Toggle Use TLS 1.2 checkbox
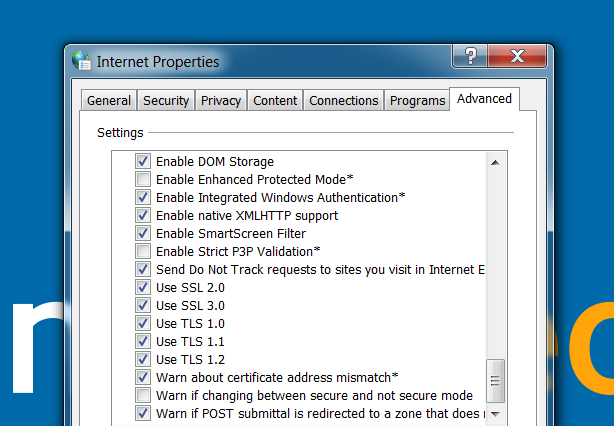Screen dimensions: 614x426 (x=143, y=359)
